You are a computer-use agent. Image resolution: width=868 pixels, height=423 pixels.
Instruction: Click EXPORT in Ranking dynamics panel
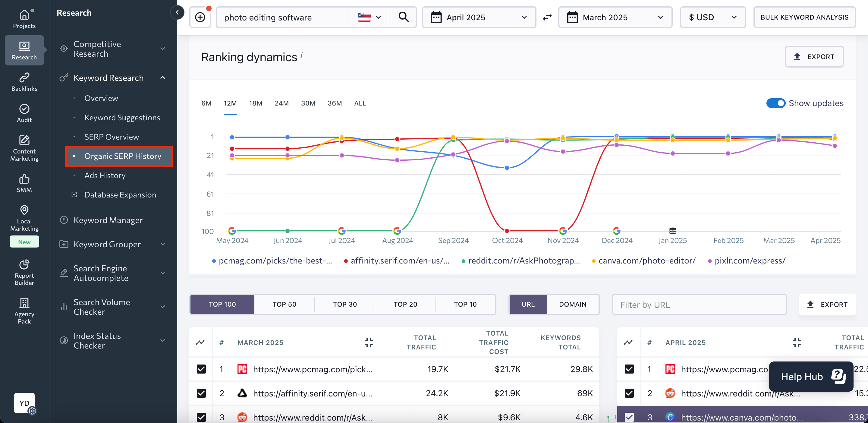coord(814,57)
